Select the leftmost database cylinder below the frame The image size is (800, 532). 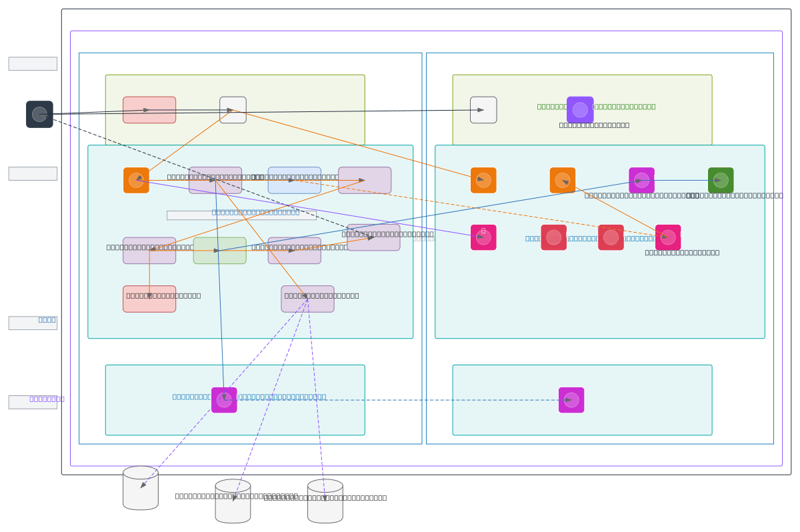tap(141, 488)
